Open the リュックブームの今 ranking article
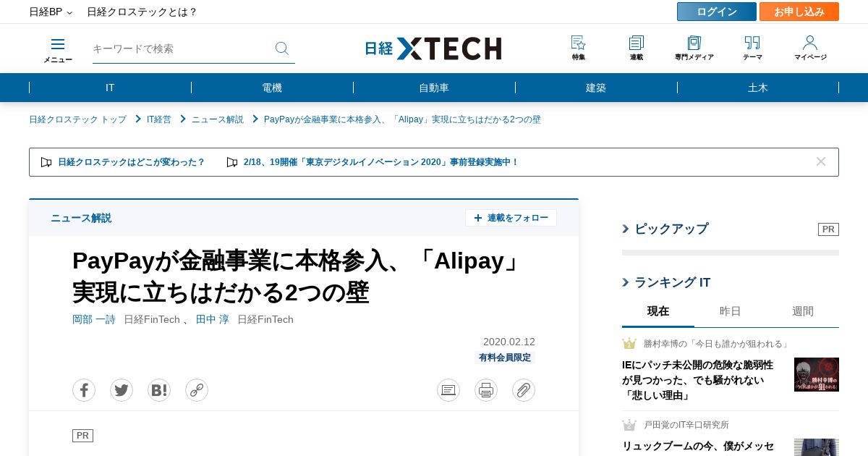868x456 pixels. pyautogui.click(x=698, y=447)
